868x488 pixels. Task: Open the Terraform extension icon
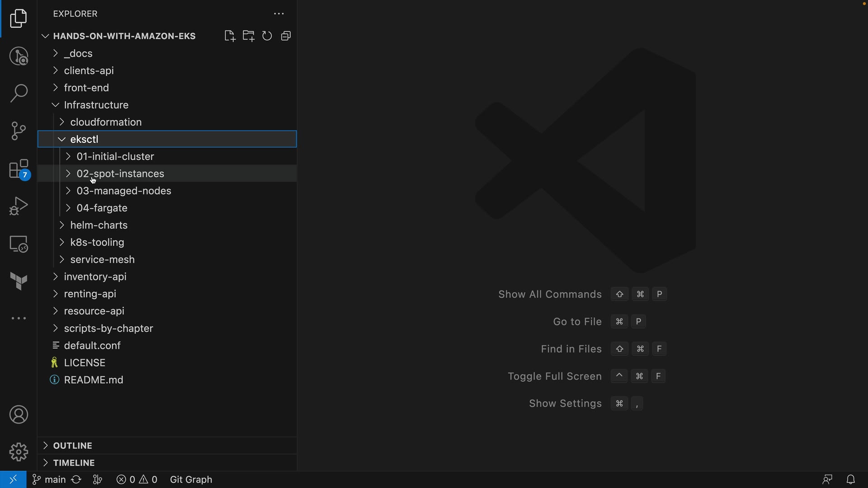click(19, 281)
